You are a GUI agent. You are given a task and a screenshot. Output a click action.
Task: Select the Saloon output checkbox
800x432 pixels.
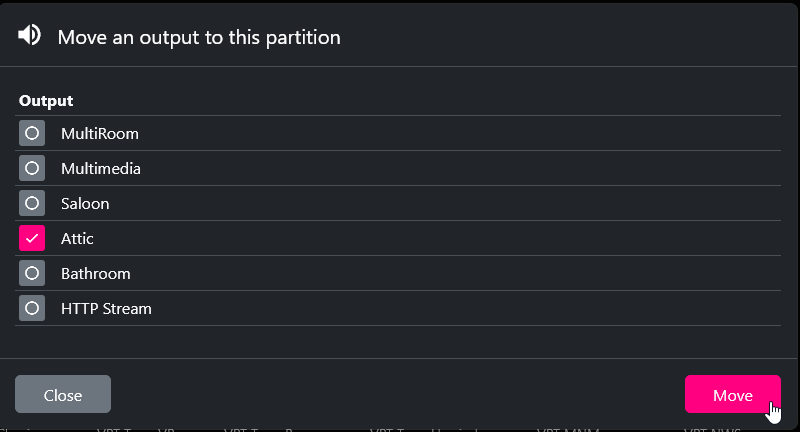32,203
